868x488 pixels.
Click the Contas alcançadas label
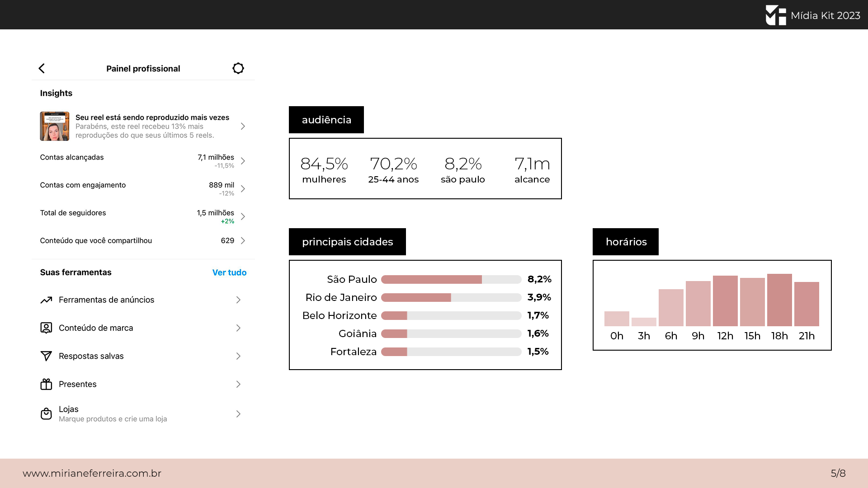[72, 157]
